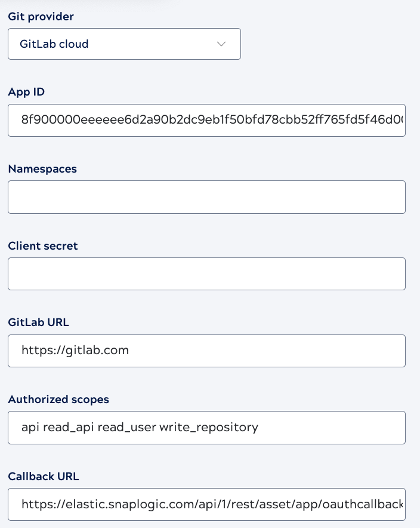Click inside the App ID field
Viewport: 420px width, 528px height.
click(206, 120)
